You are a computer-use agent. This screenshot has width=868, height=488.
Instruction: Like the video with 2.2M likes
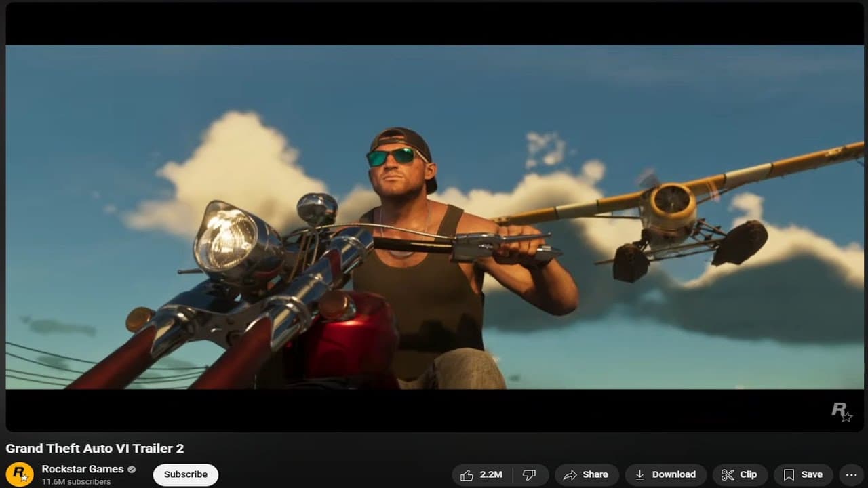click(x=482, y=474)
